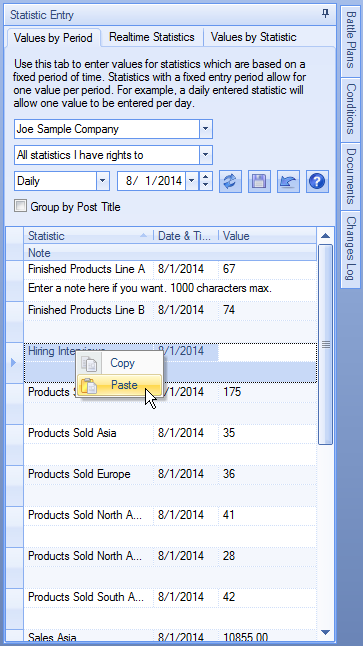Toggle the pin icon of Statistic Entry panel
Image resolution: width=363 pixels, height=646 pixels.
[x=325, y=14]
